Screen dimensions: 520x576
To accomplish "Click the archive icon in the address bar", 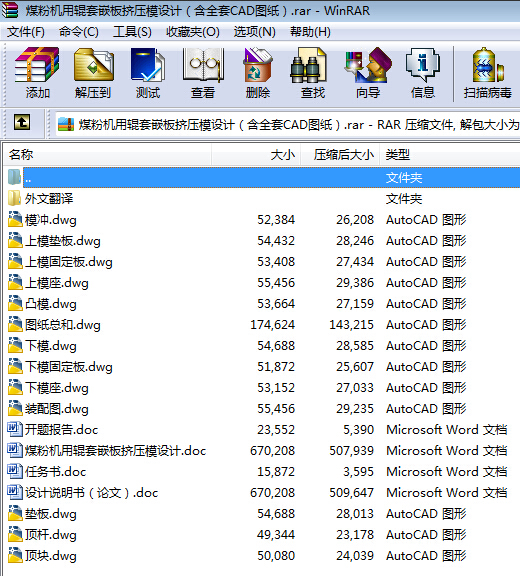I will click(66, 125).
